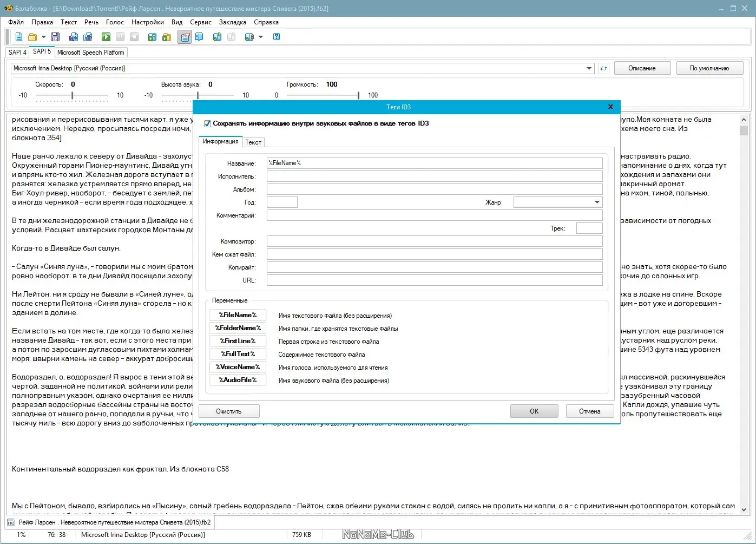The width and height of the screenshot is (756, 544).
Task: Select the SAPI 5 tab
Action: 42,51
